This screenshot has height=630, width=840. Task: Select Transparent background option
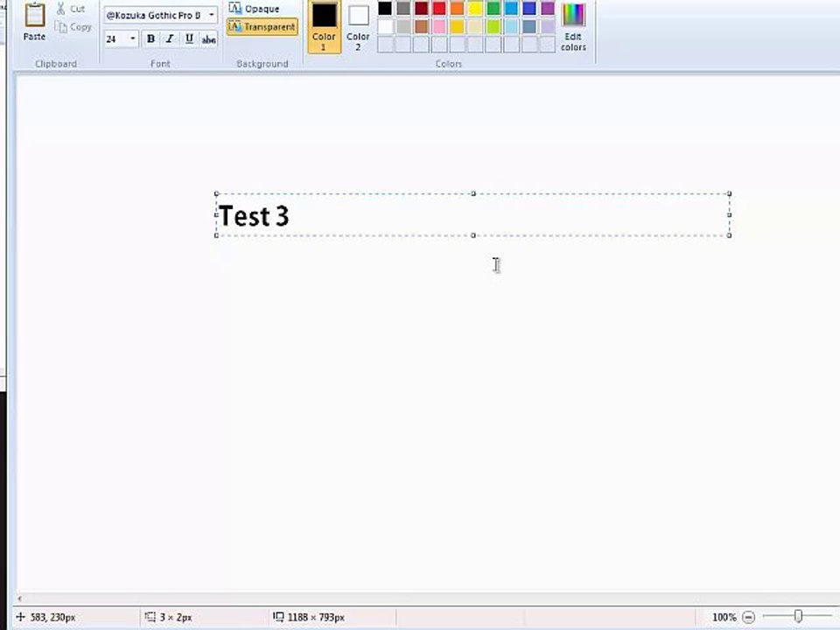pos(262,27)
